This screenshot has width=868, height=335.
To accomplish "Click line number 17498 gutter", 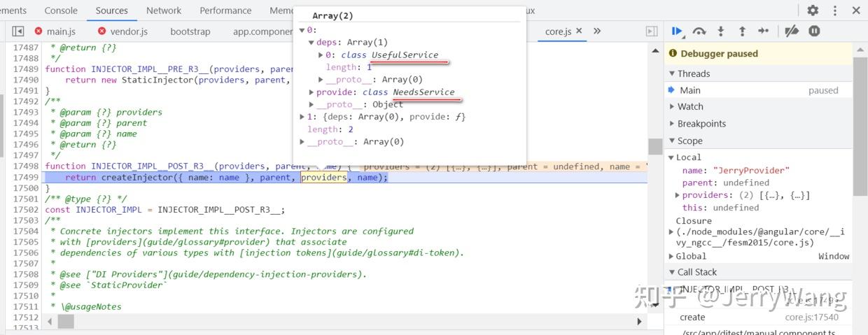I will (25, 166).
